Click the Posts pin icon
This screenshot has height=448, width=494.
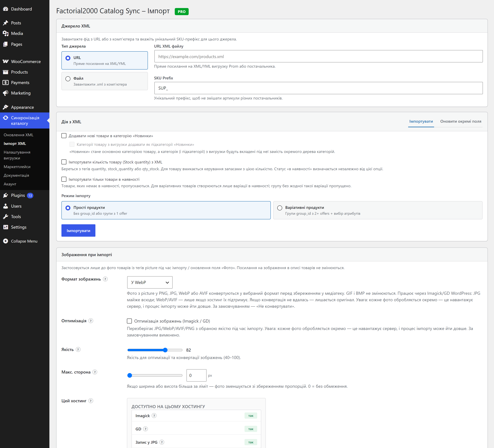click(x=6, y=23)
